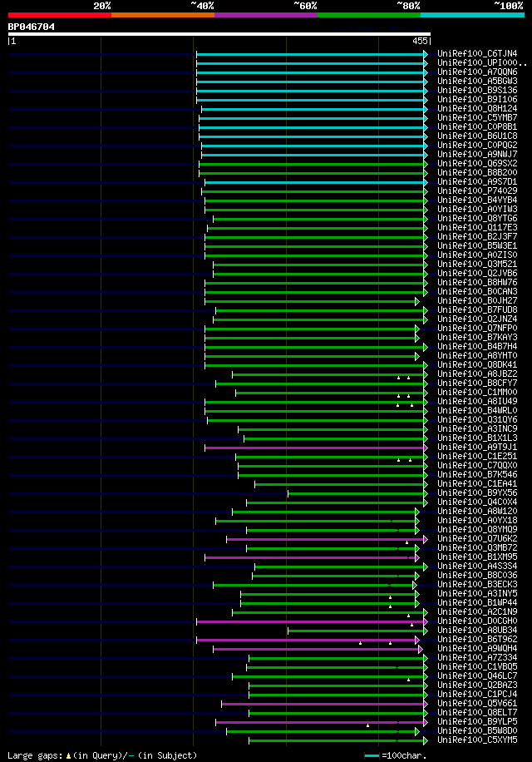532x762 pixels.
Task: Click the green ~80% identity legend segment
Action: [369, 15]
